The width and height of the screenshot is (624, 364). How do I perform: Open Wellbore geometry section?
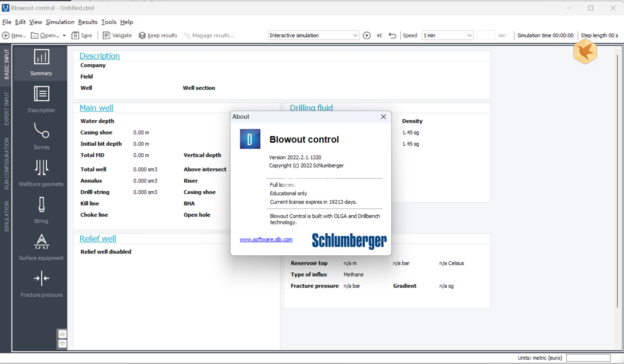[x=41, y=173]
